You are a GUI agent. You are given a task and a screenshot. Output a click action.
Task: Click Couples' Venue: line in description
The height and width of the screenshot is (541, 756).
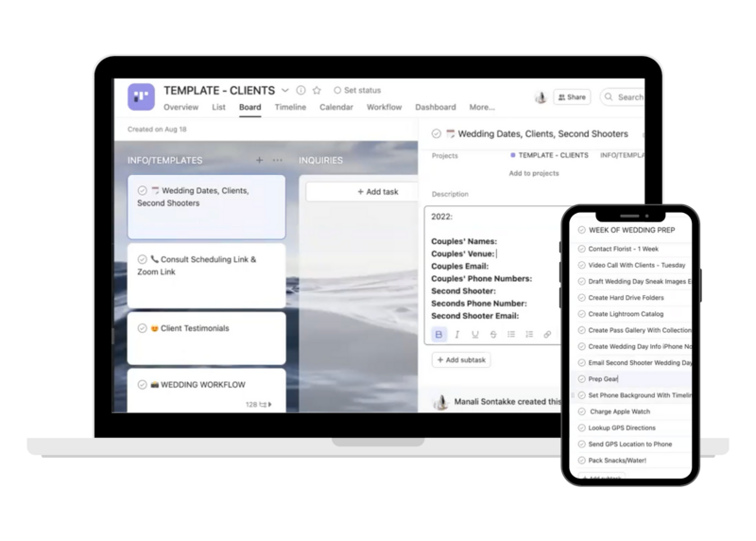[463, 253]
